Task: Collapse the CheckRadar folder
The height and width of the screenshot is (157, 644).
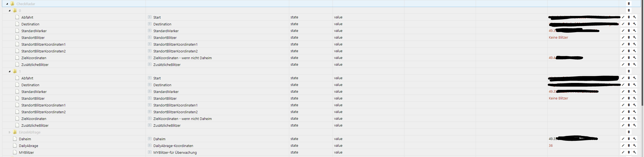Action: click(x=7, y=4)
